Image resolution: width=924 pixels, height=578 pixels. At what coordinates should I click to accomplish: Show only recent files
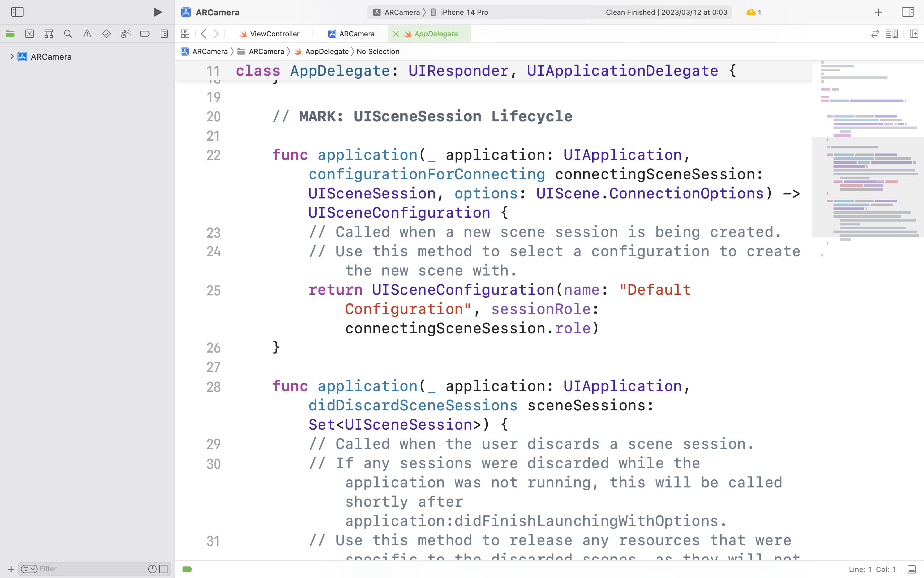152,569
